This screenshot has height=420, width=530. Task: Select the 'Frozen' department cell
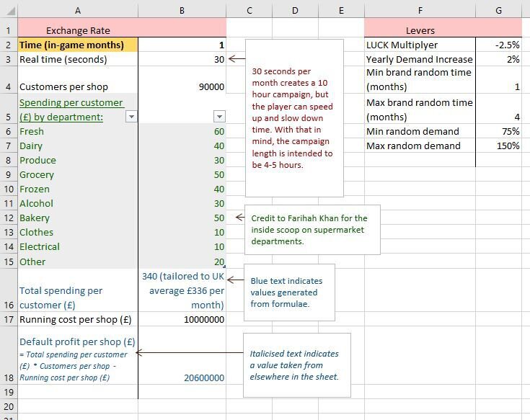(x=78, y=189)
